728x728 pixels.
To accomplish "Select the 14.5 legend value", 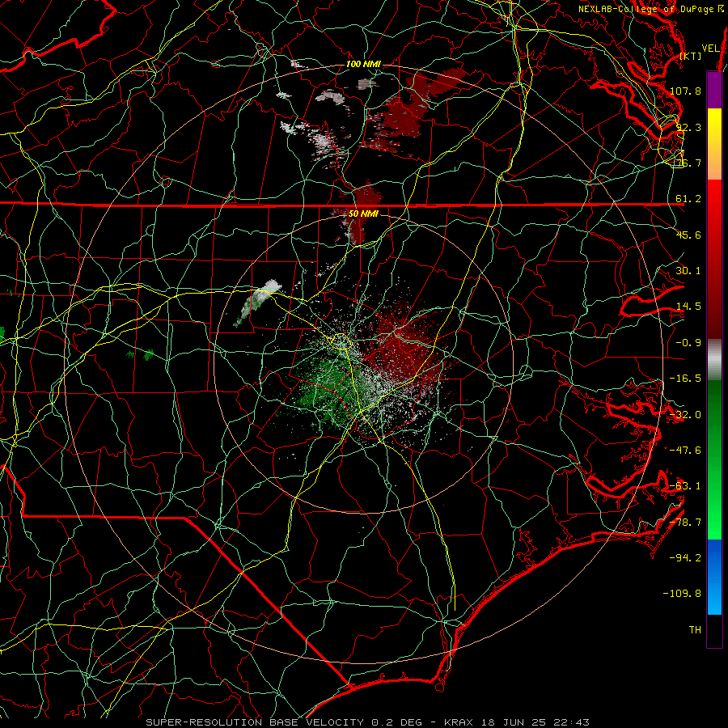I will pyautogui.click(x=688, y=307).
